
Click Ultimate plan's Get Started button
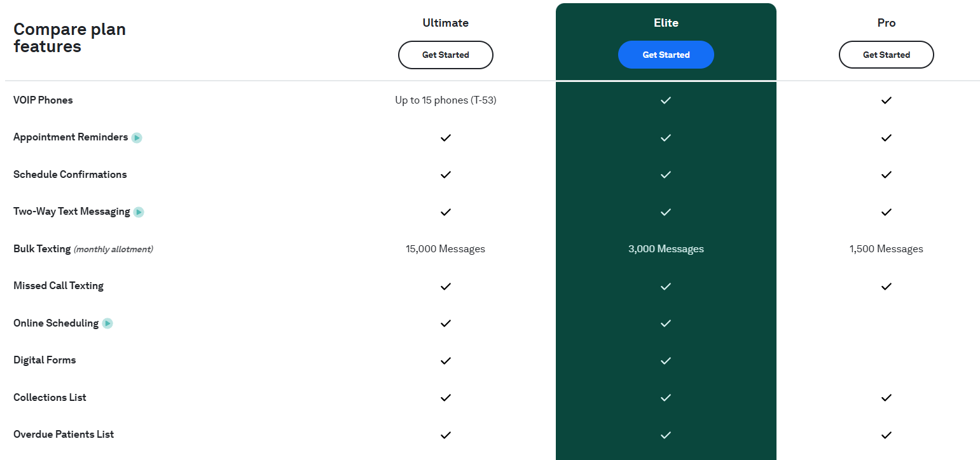(445, 55)
